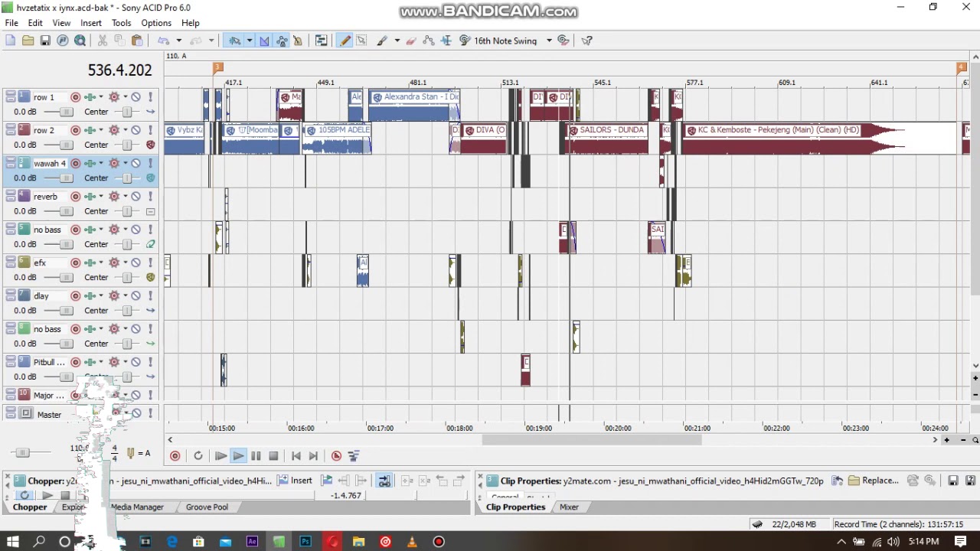The image size is (980, 551).
Task: Switch to Media Manager tab
Action: coord(137,507)
